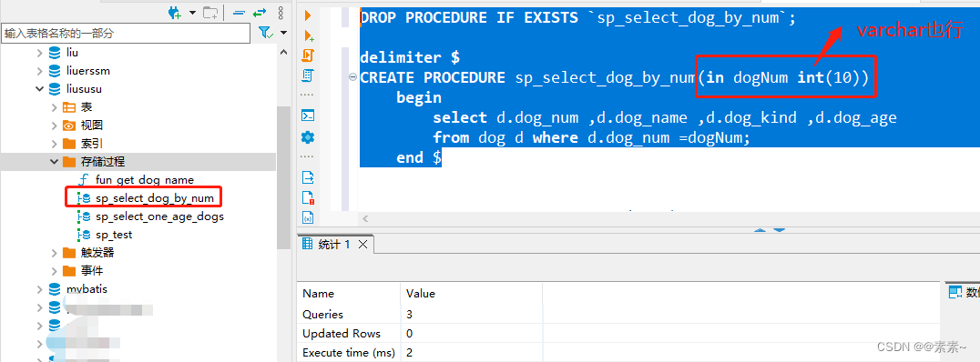Open the new connection dropdown arrow
The height and width of the screenshot is (362, 980).
192,13
